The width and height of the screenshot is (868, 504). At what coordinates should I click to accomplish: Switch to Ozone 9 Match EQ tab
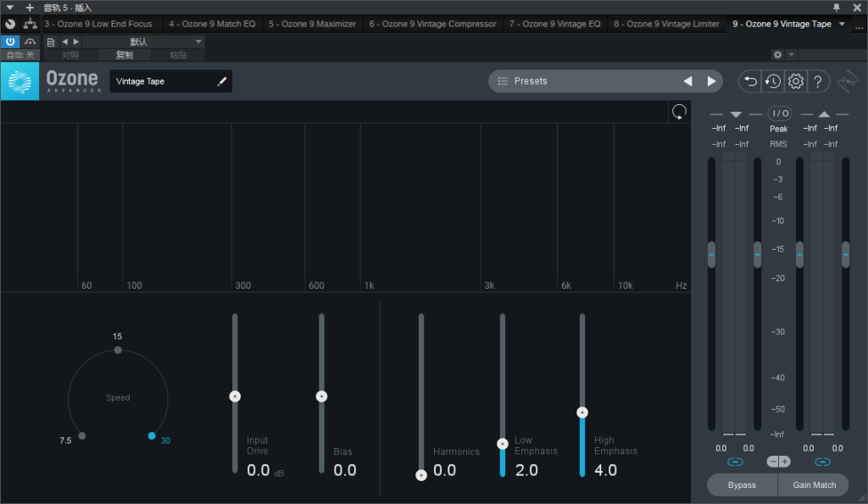(213, 24)
